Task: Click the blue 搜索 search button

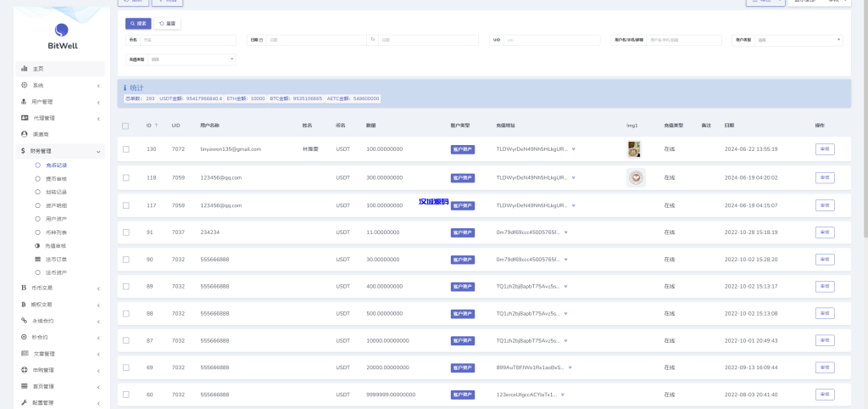Action: click(138, 24)
